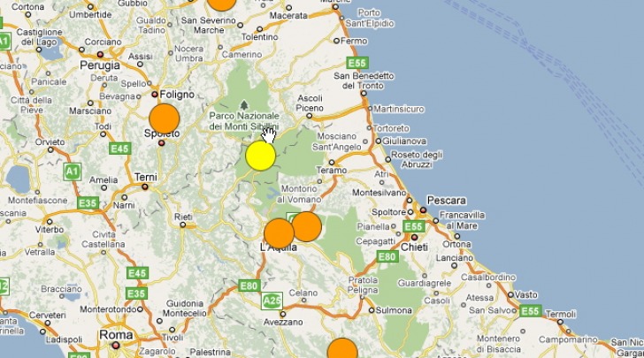Viewport: 644px width, 358px height.
Task: Select the Orvieto town label
Action: [x=50, y=142]
